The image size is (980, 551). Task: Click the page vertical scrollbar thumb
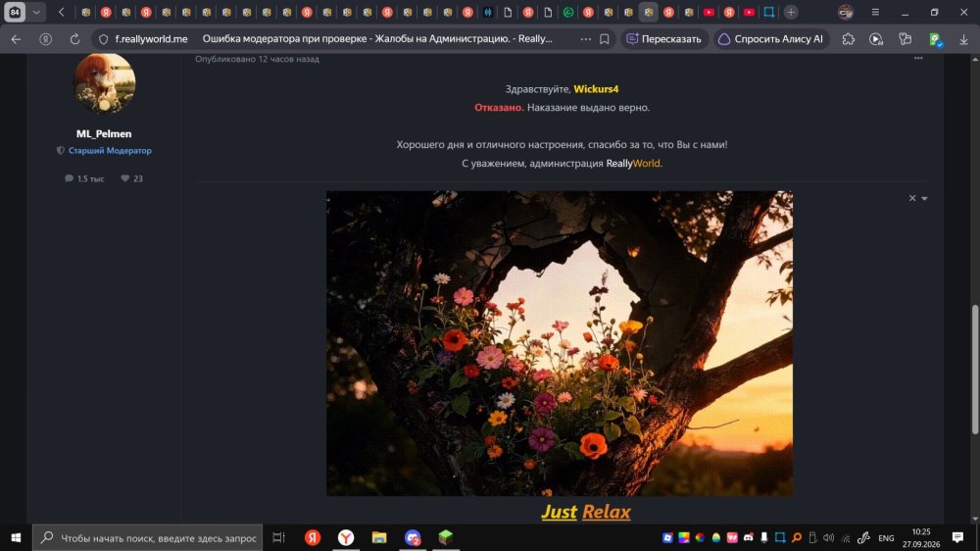tap(975, 369)
